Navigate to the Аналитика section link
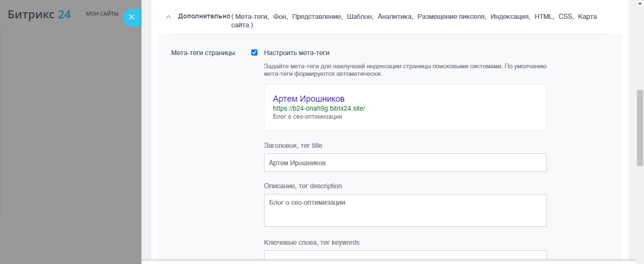The width and height of the screenshot is (644, 264). (x=395, y=16)
